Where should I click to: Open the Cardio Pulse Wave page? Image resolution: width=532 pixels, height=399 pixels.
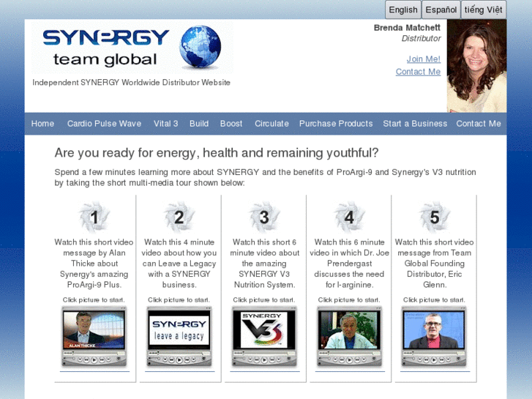[104, 124]
